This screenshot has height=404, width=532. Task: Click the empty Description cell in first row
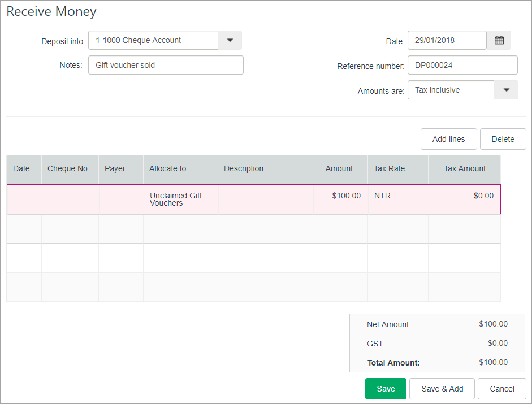[265, 199]
